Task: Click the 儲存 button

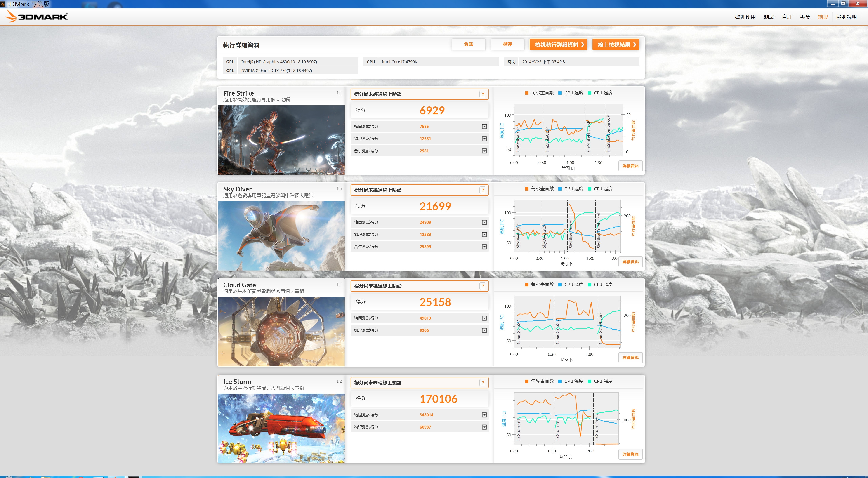Action: tap(507, 45)
